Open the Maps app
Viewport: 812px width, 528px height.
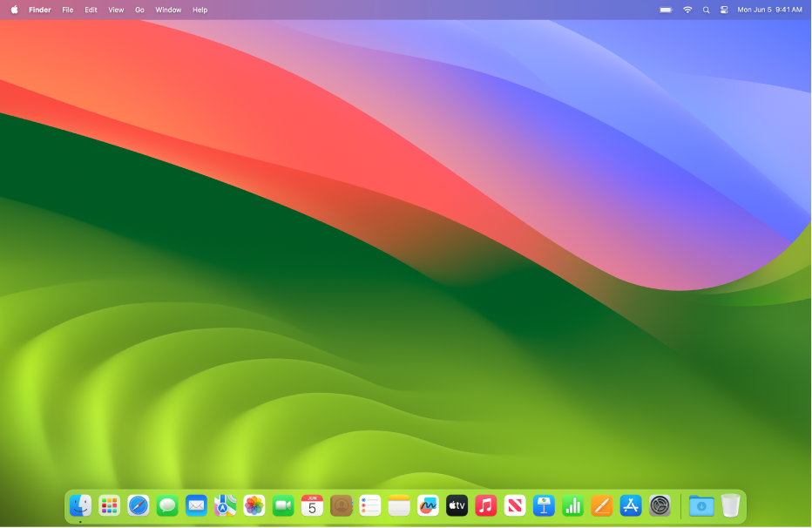224,505
